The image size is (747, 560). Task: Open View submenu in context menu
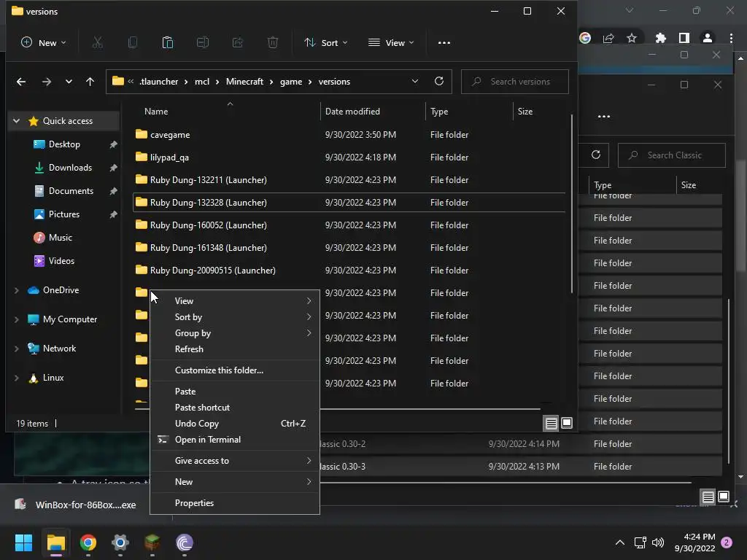click(x=235, y=301)
